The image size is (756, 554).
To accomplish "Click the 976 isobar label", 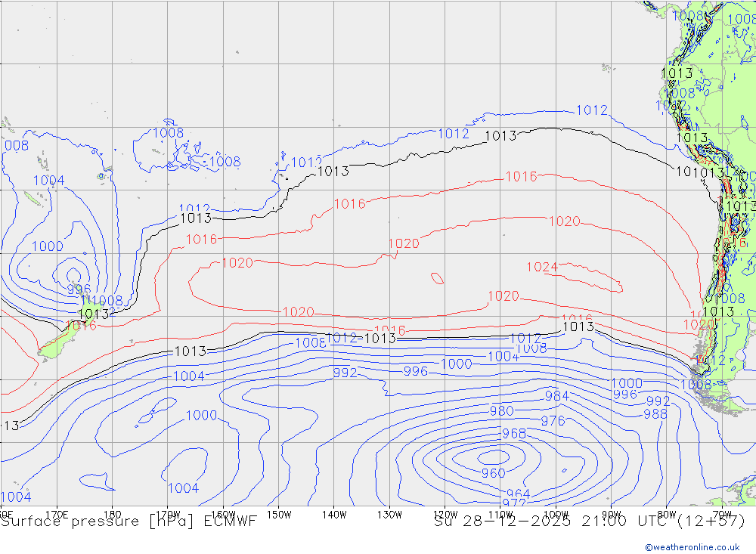I will 553,421.
